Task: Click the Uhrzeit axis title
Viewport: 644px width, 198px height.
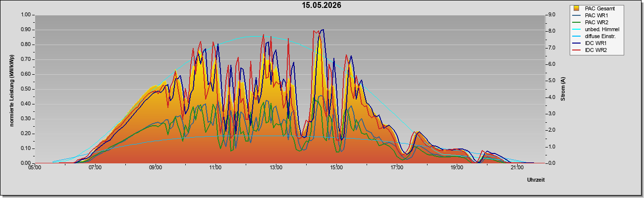Action: pos(536,180)
